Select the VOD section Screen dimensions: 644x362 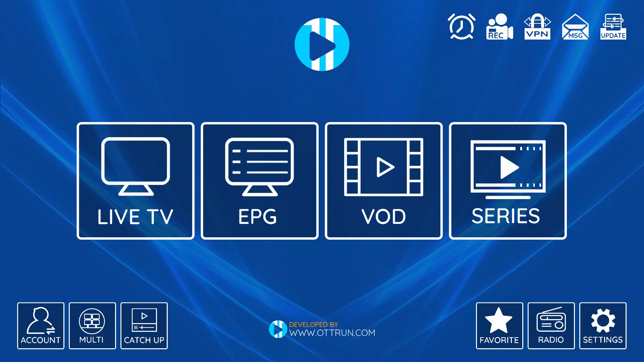pos(383,181)
